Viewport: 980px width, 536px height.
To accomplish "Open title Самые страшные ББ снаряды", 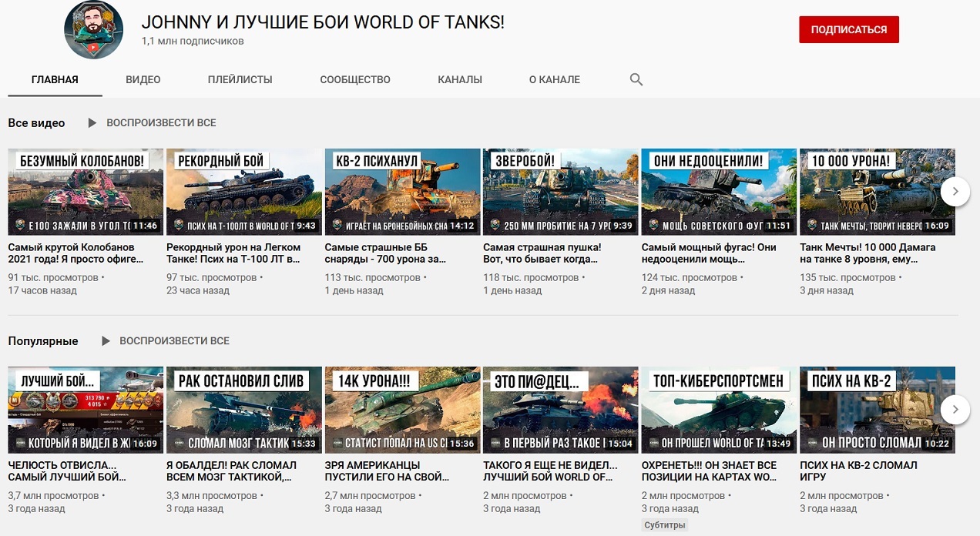I will 385,253.
